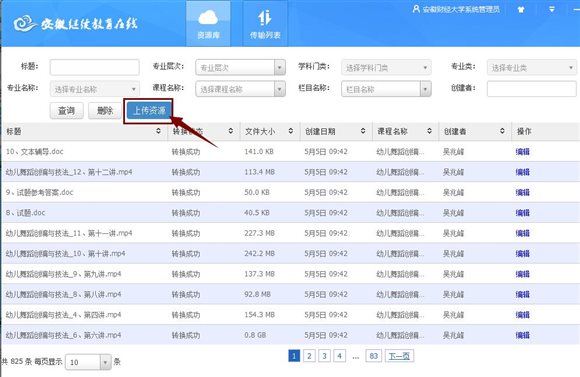
Task: Click the user avatar icon in header
Action: 416,9
